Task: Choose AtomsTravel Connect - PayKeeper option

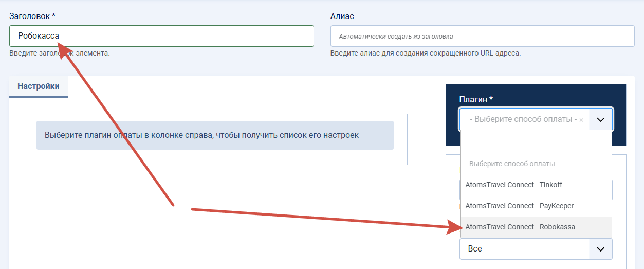Action: [536, 206]
